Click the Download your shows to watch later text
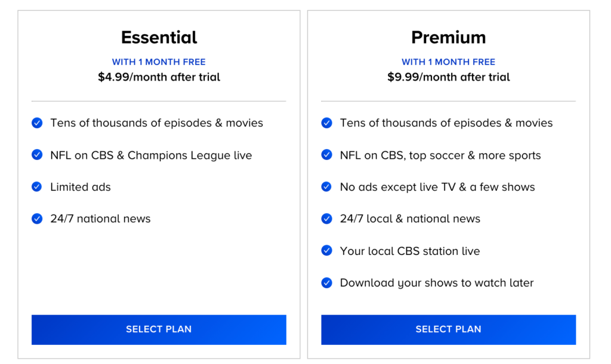The height and width of the screenshot is (364, 611). point(436,283)
